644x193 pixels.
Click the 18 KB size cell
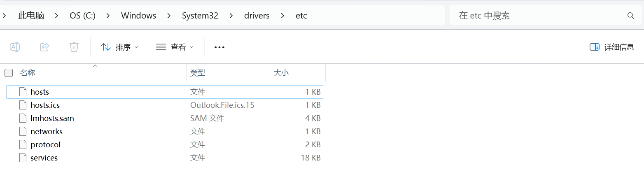[x=311, y=158]
